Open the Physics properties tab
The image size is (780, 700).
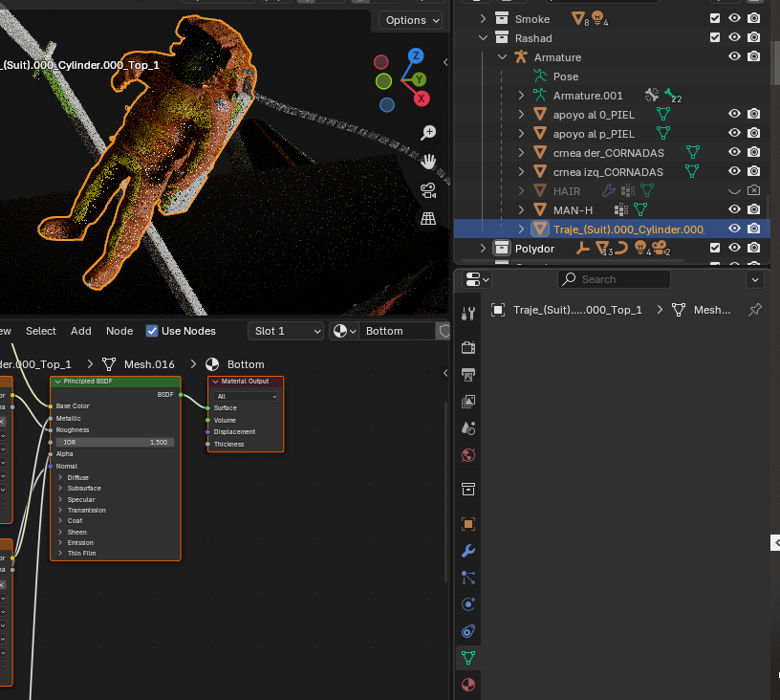click(468, 604)
